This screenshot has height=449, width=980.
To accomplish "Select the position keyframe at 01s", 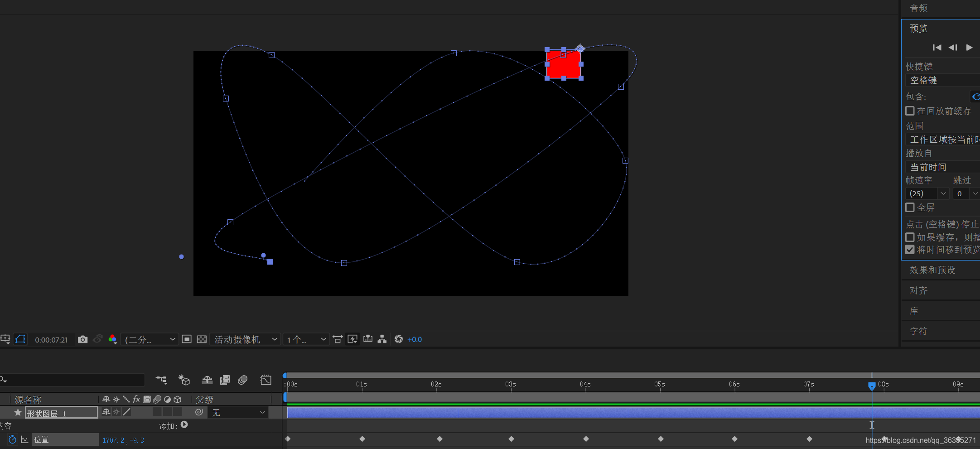I will click(362, 439).
